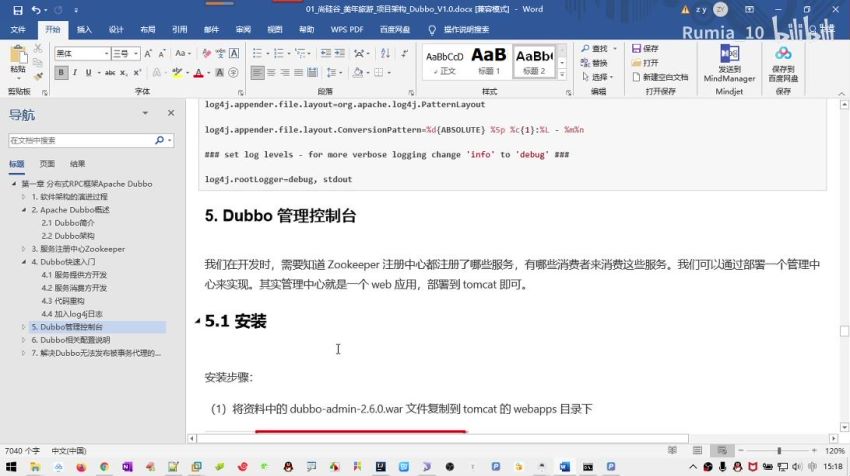The width and height of the screenshot is (850, 476).
Task: Apply the 标题 1 style
Action: pos(488,61)
